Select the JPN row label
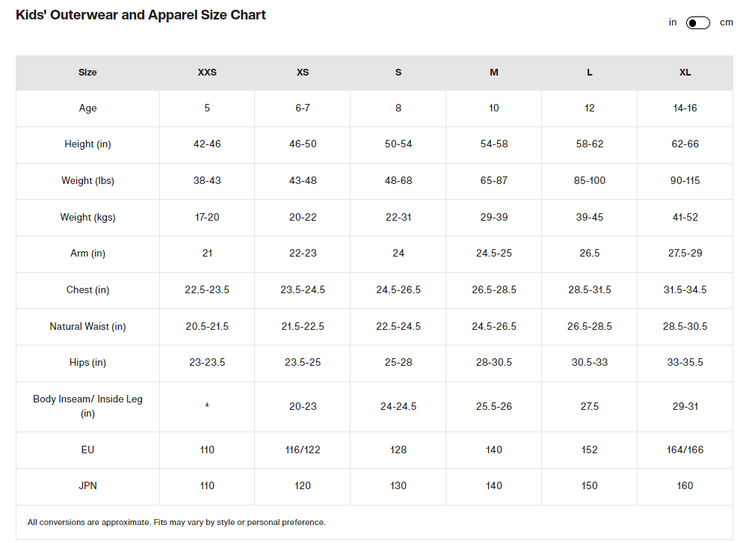Viewport: 749px width, 543px height. coord(88,486)
